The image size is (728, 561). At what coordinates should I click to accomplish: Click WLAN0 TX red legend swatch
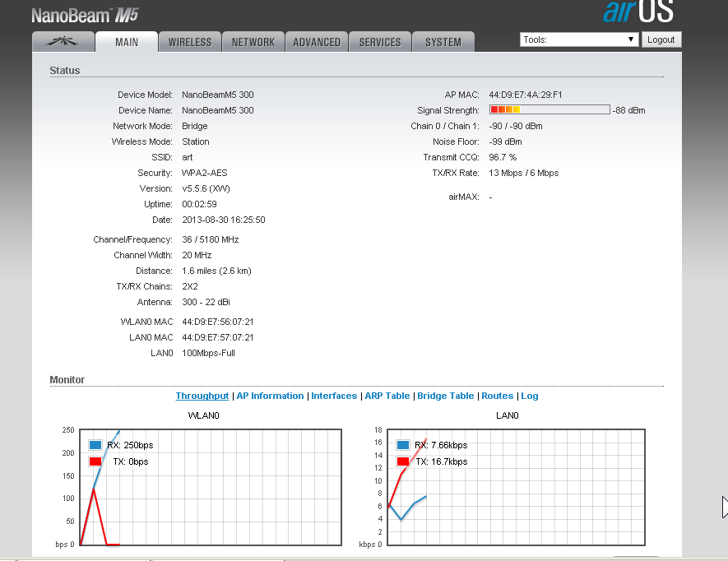pos(95,461)
